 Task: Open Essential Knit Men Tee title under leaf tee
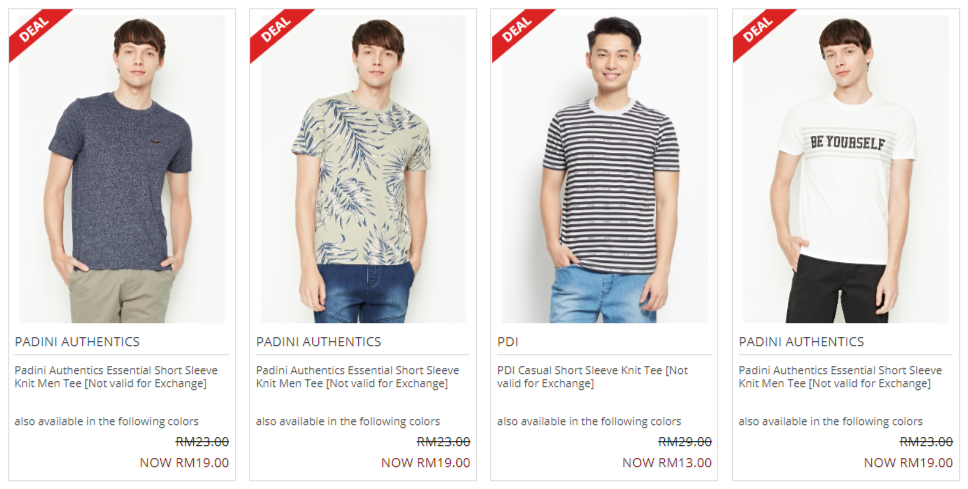pyautogui.click(x=357, y=377)
